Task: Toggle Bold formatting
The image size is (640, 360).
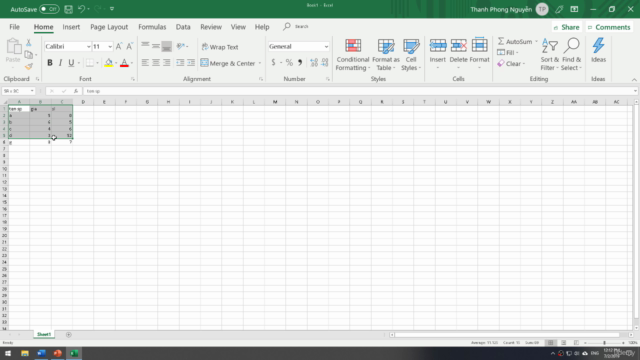Action: (x=50, y=63)
